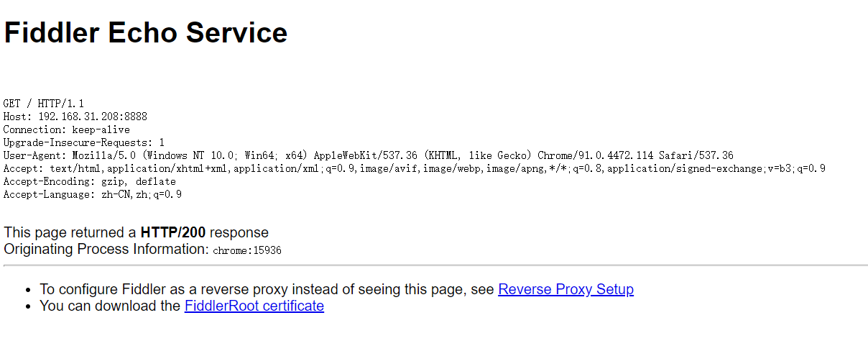Download the FiddlerRoot certificate via link
Image resolution: width=868 pixels, height=346 pixels.
click(254, 306)
